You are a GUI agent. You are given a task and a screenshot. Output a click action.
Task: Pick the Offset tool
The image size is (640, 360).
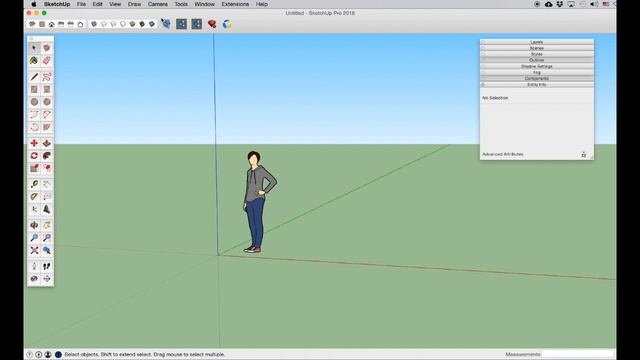47,169
